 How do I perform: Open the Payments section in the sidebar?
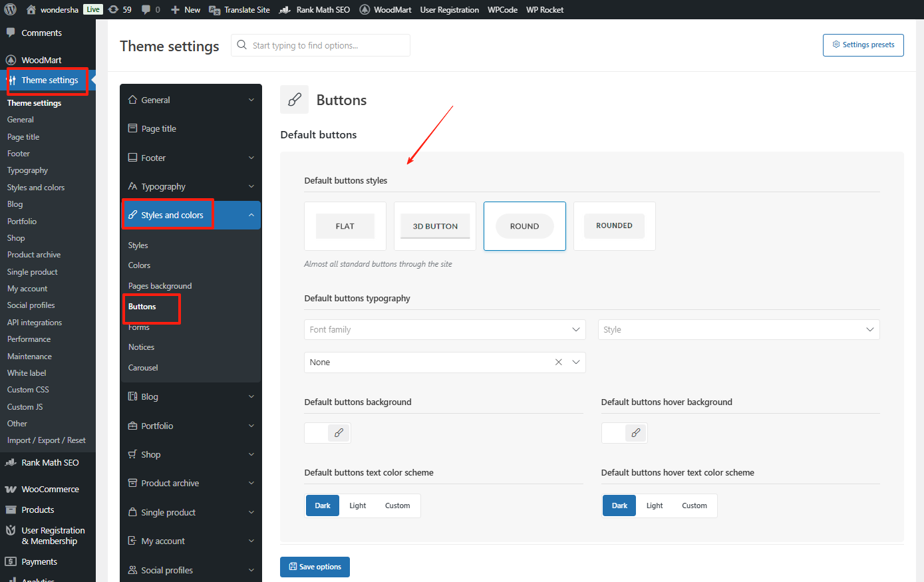click(40, 561)
